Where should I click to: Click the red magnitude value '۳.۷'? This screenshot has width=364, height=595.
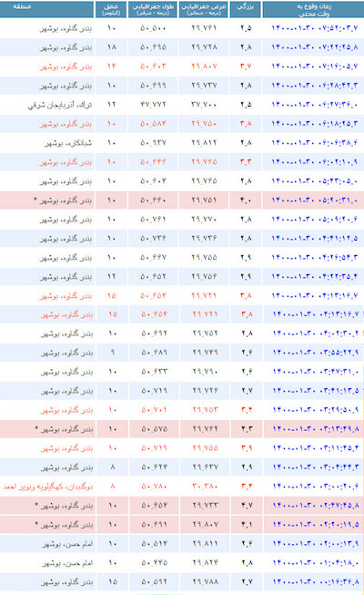[246, 67]
